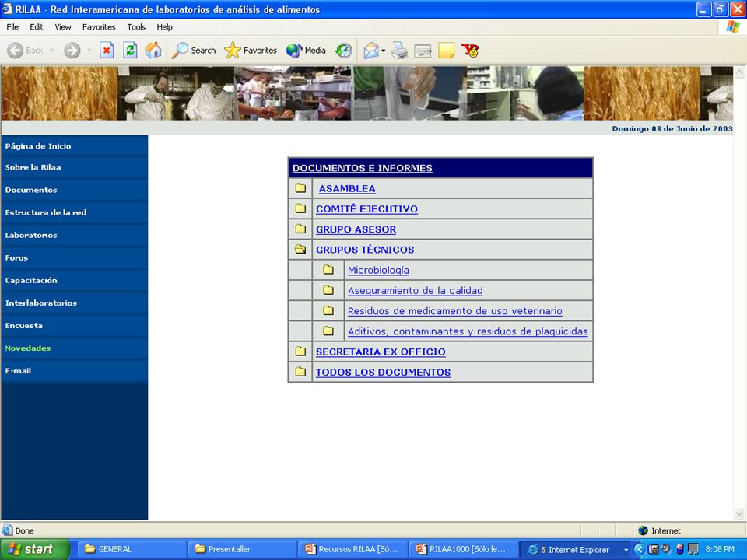Click the Print icon
This screenshot has height=560, width=747.
point(399,50)
